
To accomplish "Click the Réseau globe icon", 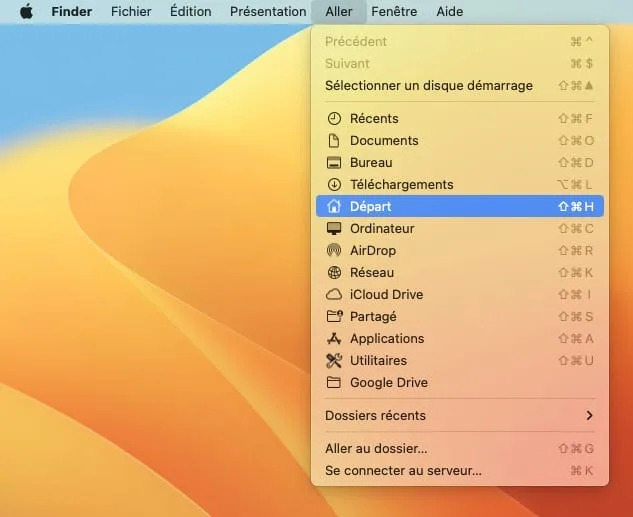I will tap(334, 272).
